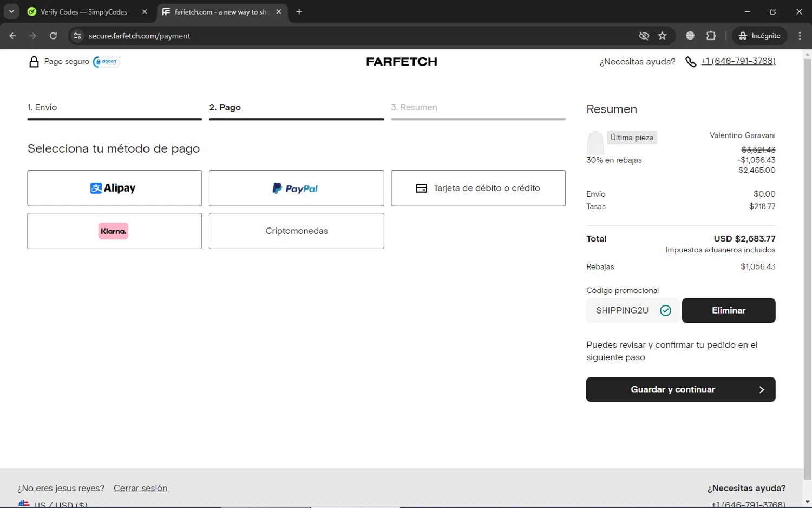Screen dimensions: 812x508
Task: Go back to the previous page
Action: pyautogui.click(x=13, y=36)
